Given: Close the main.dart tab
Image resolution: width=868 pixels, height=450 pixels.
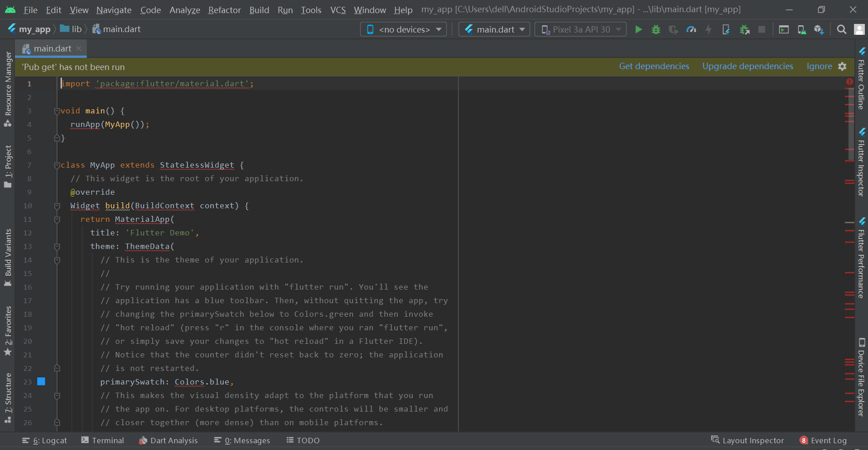Looking at the screenshot, I should [79, 48].
